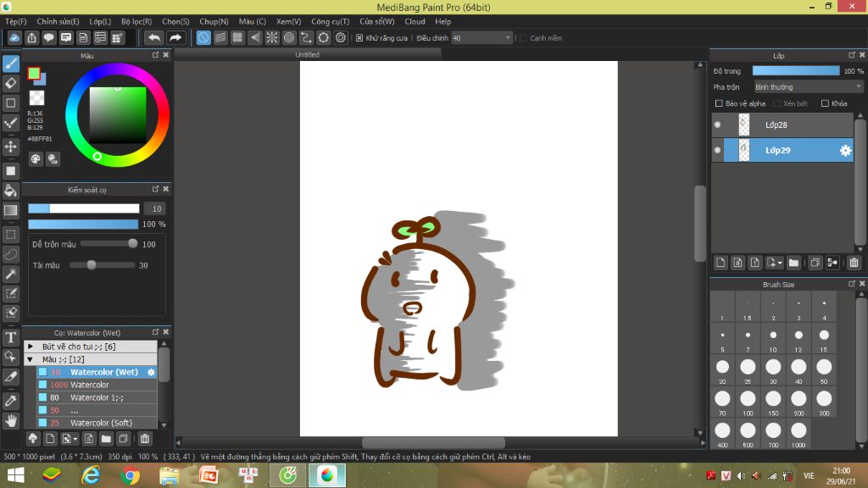The height and width of the screenshot is (488, 868).
Task: Click the cloud save toolbar icon
Action: 14,37
